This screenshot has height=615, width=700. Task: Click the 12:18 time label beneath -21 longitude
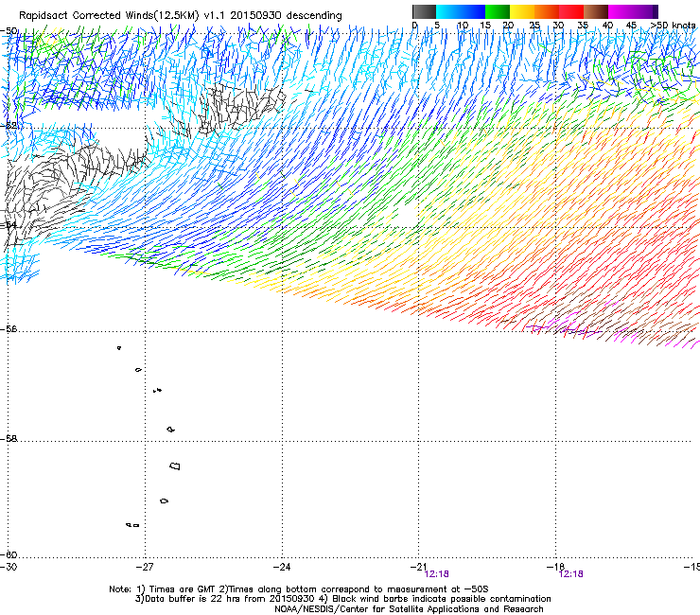click(x=437, y=574)
